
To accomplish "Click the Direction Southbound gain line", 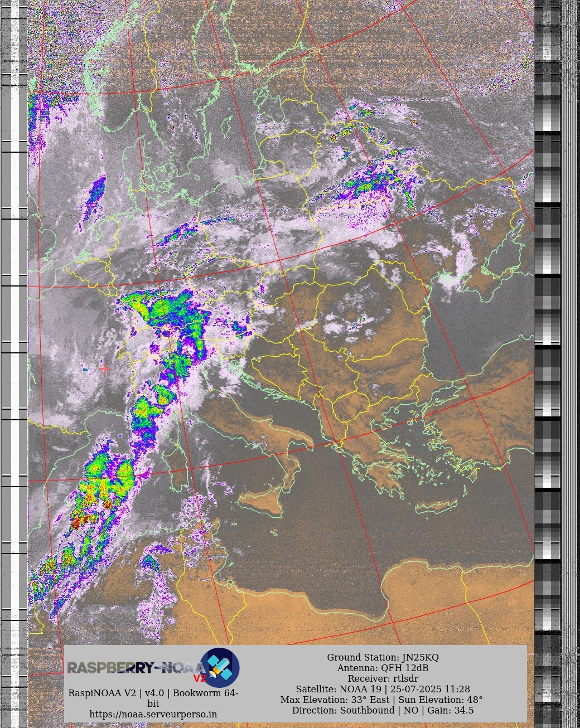I will tap(383, 710).
